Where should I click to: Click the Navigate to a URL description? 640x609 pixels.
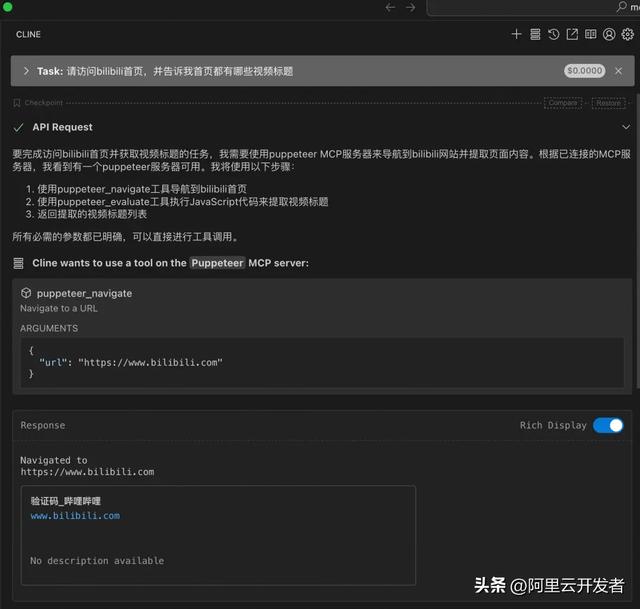pos(59,308)
